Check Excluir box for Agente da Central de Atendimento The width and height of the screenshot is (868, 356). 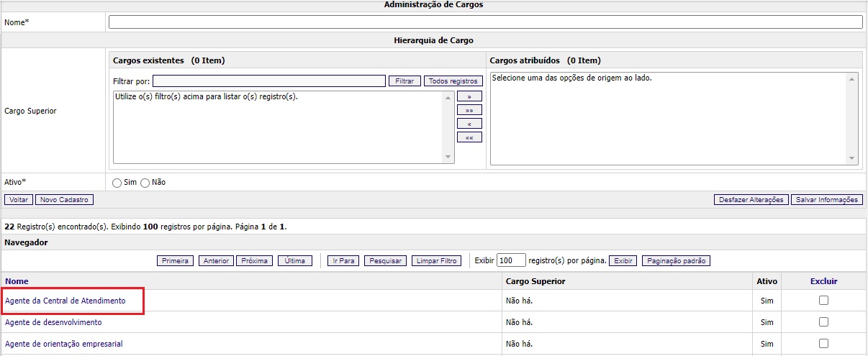click(823, 301)
